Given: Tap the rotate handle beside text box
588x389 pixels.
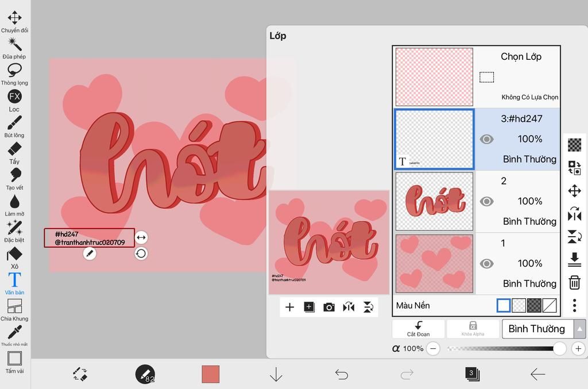Looking at the screenshot, I should click(141, 254).
